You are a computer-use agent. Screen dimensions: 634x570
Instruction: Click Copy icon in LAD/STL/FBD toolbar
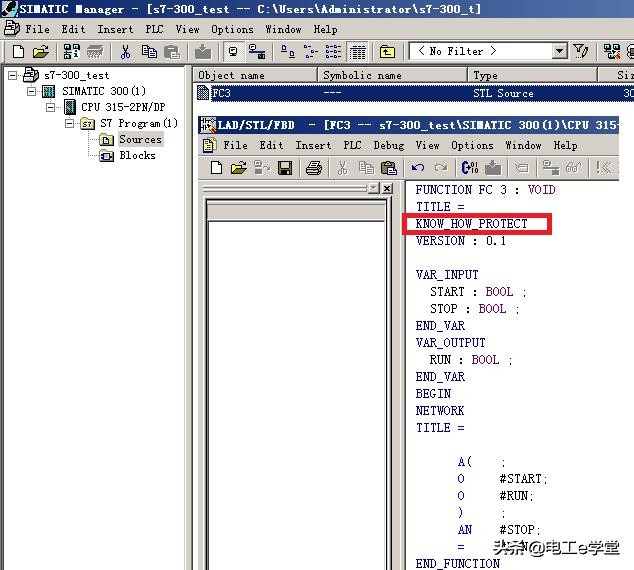366,168
